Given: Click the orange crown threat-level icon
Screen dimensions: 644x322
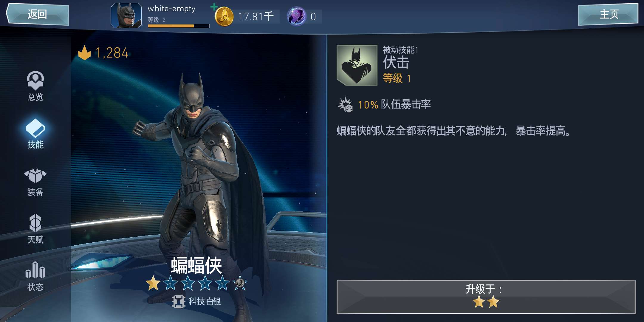Looking at the screenshot, I should (x=84, y=53).
